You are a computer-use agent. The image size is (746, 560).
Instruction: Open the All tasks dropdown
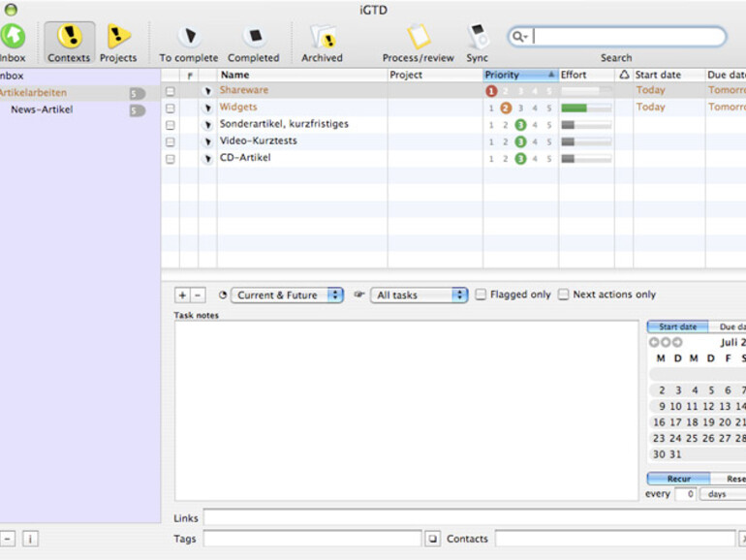(420, 295)
